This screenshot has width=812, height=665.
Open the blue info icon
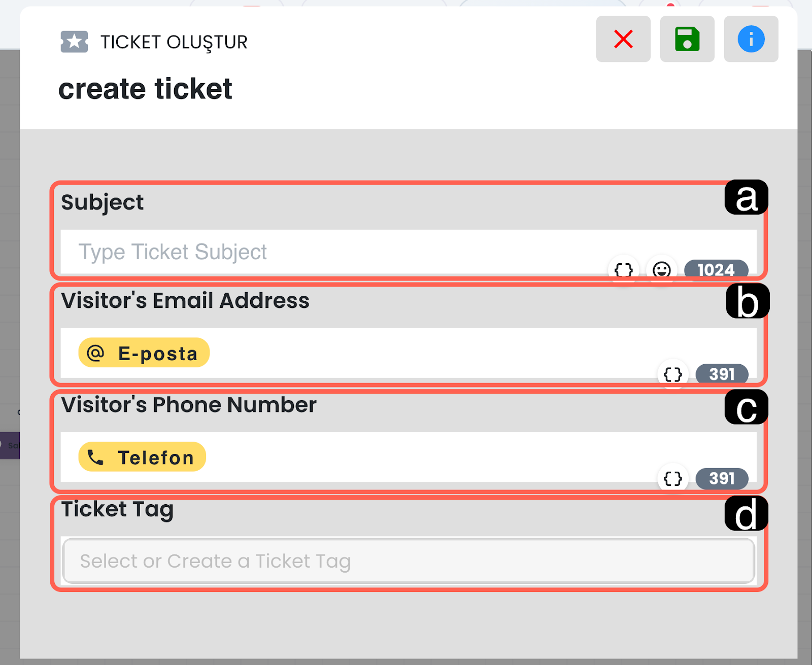click(x=751, y=39)
